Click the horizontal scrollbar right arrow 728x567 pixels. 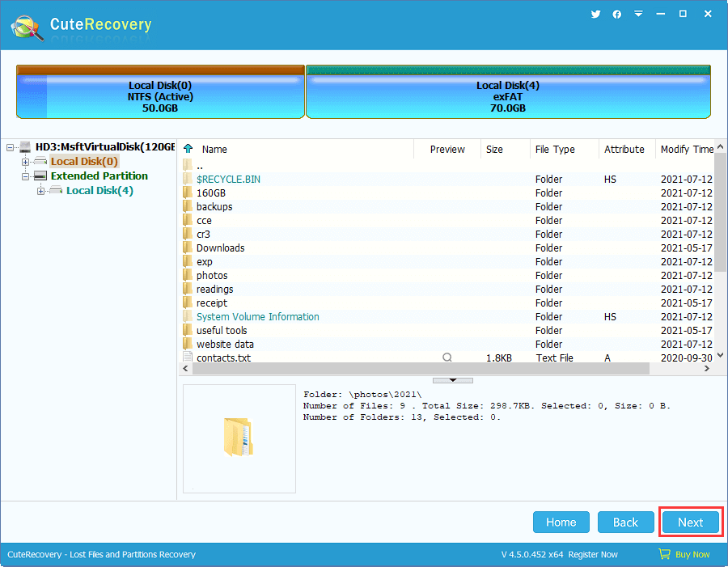click(707, 368)
